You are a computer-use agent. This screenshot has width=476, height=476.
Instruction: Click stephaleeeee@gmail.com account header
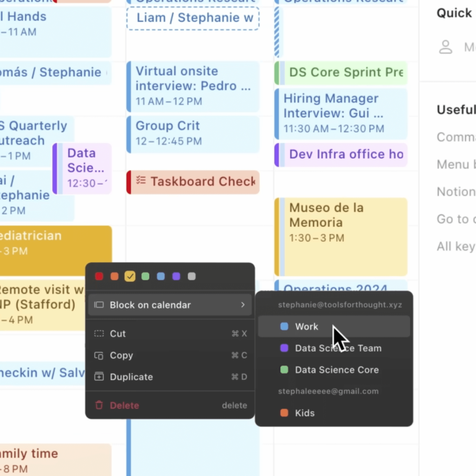coord(329,391)
